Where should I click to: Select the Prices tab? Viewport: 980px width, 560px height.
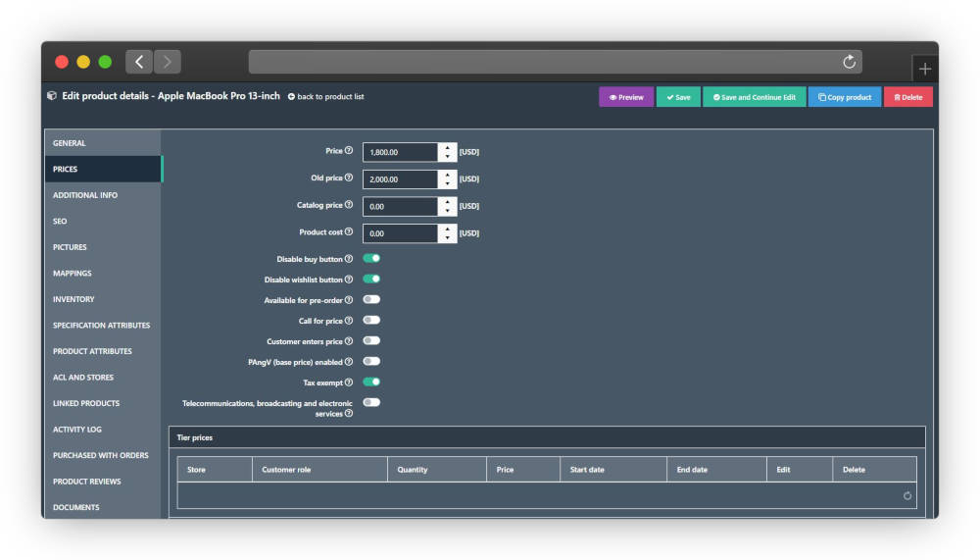pyautogui.click(x=103, y=169)
